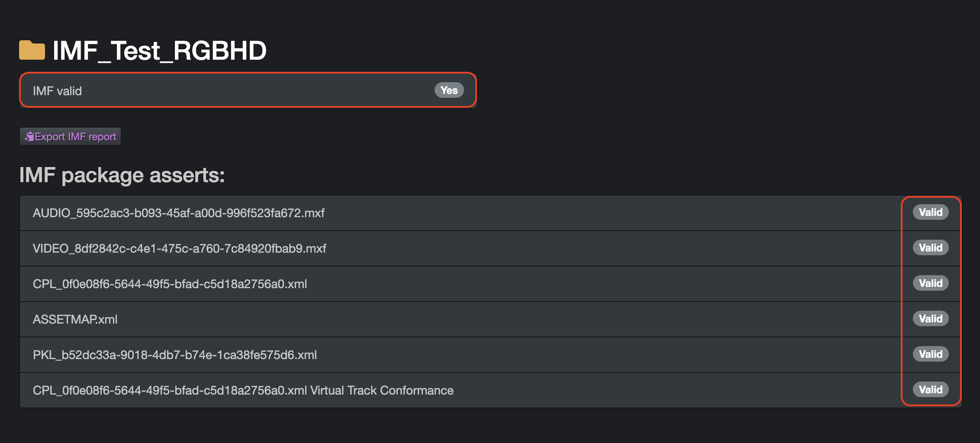Image resolution: width=980 pixels, height=443 pixels.
Task: Click the Valid badge on the CPL xml row
Action: pos(931,283)
